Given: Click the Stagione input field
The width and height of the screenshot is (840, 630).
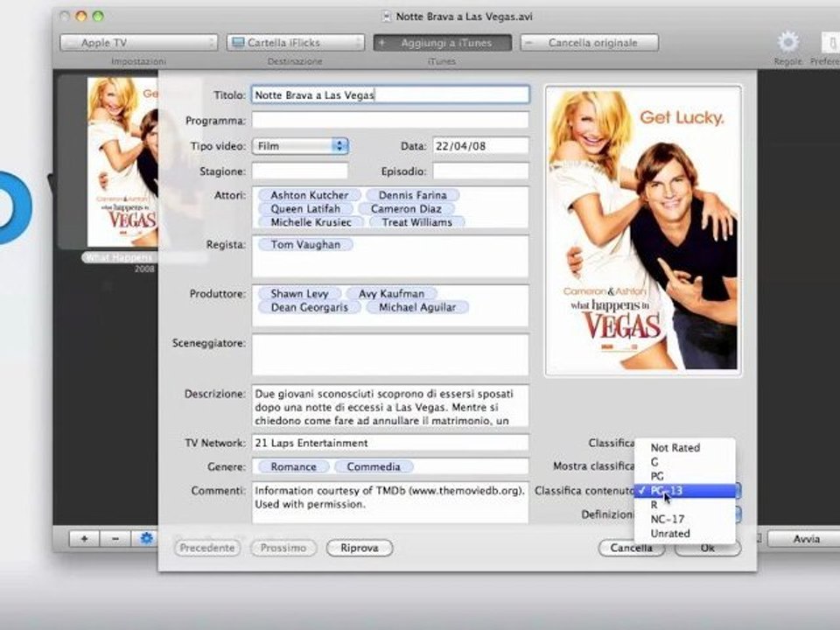Looking at the screenshot, I should (300, 171).
